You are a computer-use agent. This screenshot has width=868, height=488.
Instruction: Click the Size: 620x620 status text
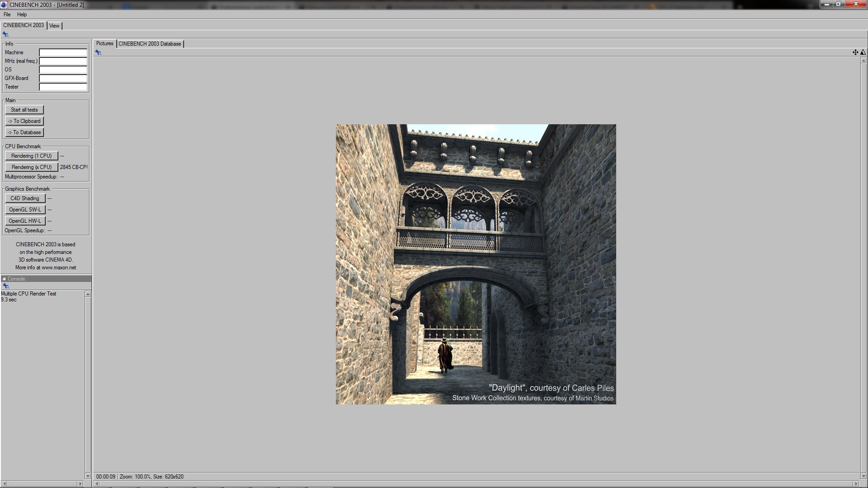pos(168,477)
